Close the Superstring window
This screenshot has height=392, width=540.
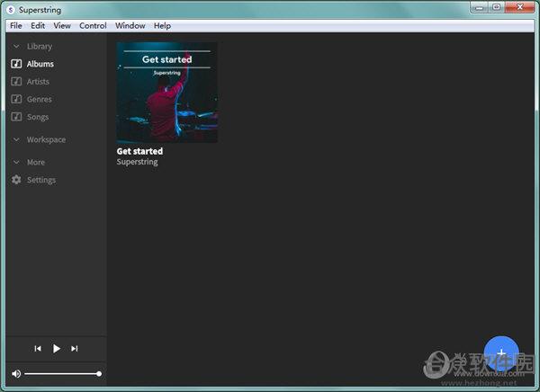520,7
